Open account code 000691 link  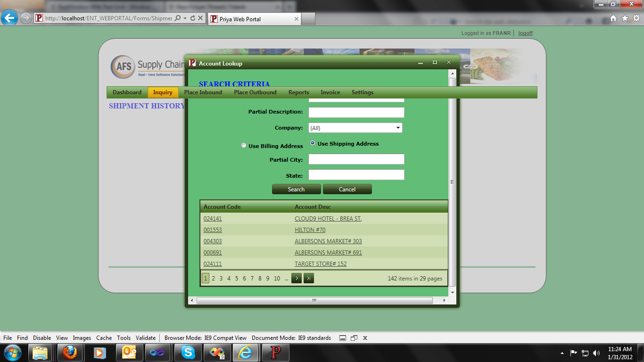coord(213,253)
